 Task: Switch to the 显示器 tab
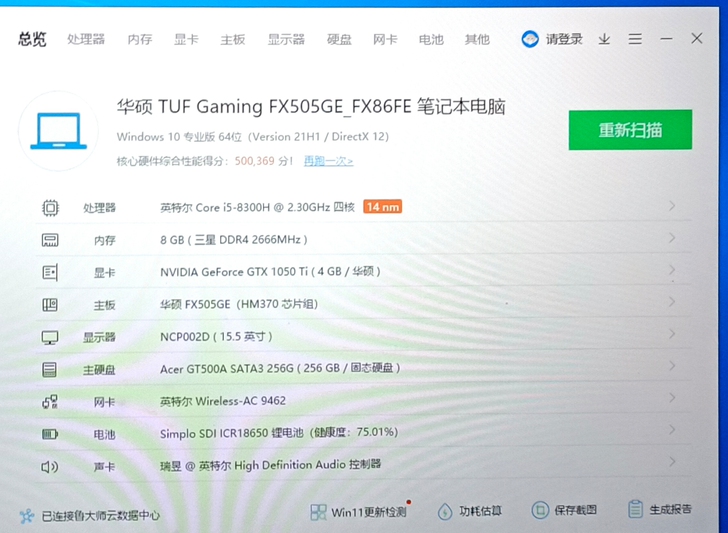286,39
